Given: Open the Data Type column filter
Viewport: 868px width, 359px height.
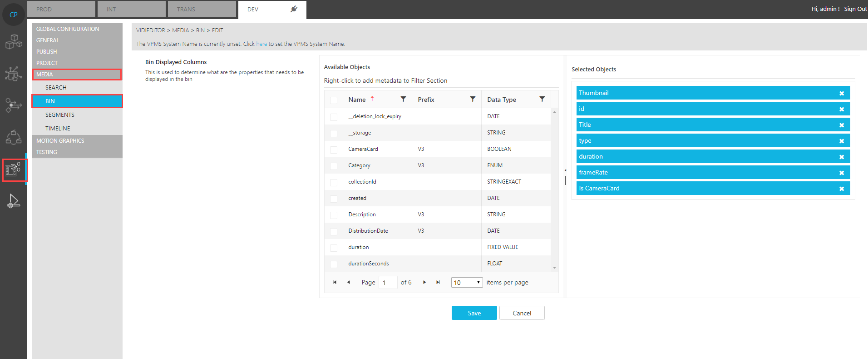Looking at the screenshot, I should 542,99.
